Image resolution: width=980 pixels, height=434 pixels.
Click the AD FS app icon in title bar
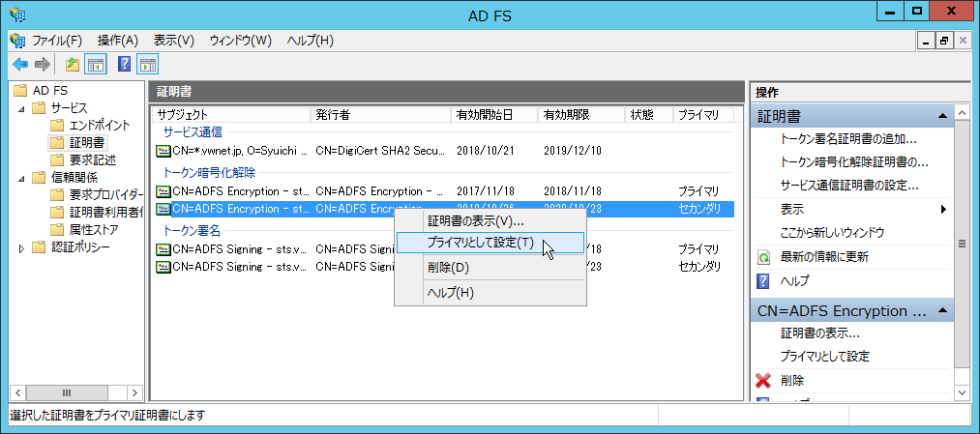point(17,15)
